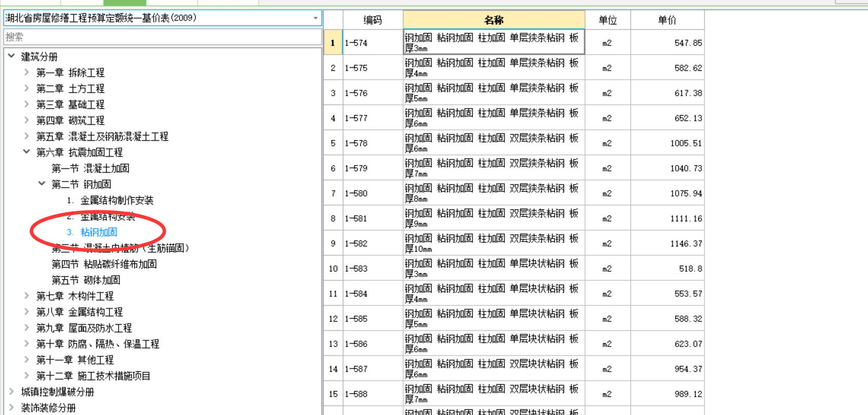The image size is (868, 415).
Task: Expand 装饰装修分册 chevron
Action: (11, 407)
